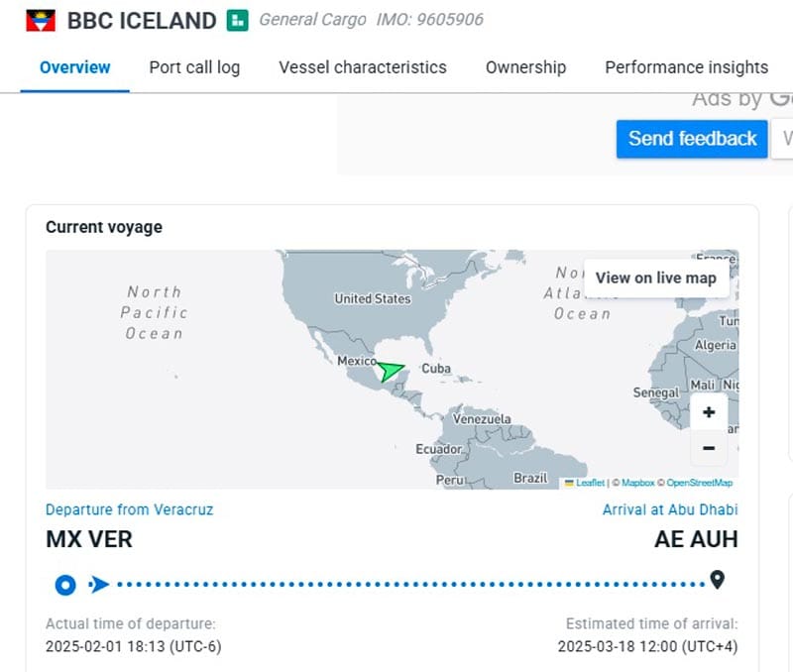Click View on live map button
793x672 pixels.
click(x=655, y=278)
